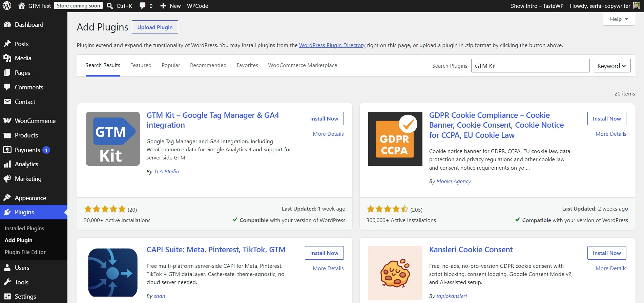Switch to the Search Results tab
Viewport: 644px width, 303px height.
click(103, 65)
